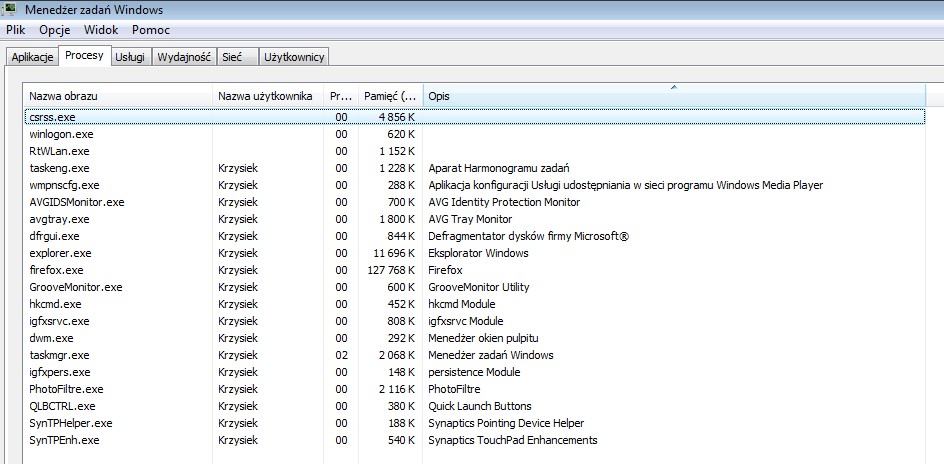944x464 pixels.
Task: Sort by Opis column header
Action: click(674, 96)
